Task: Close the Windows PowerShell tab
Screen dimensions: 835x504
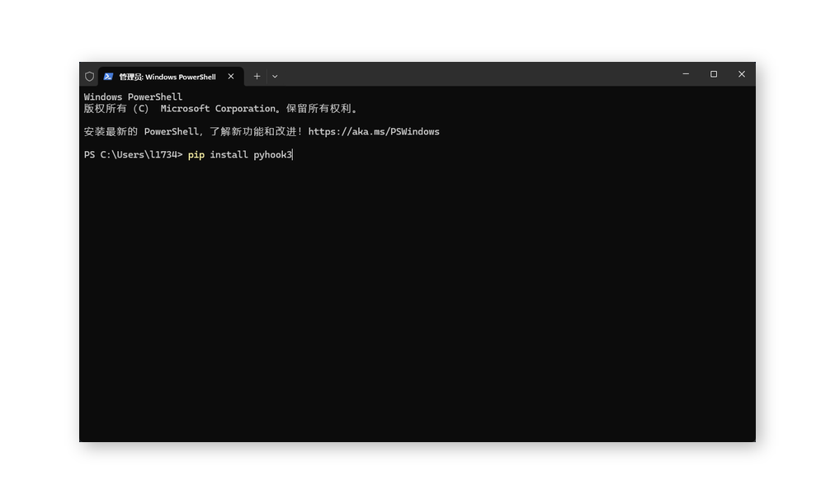Action: [230, 77]
